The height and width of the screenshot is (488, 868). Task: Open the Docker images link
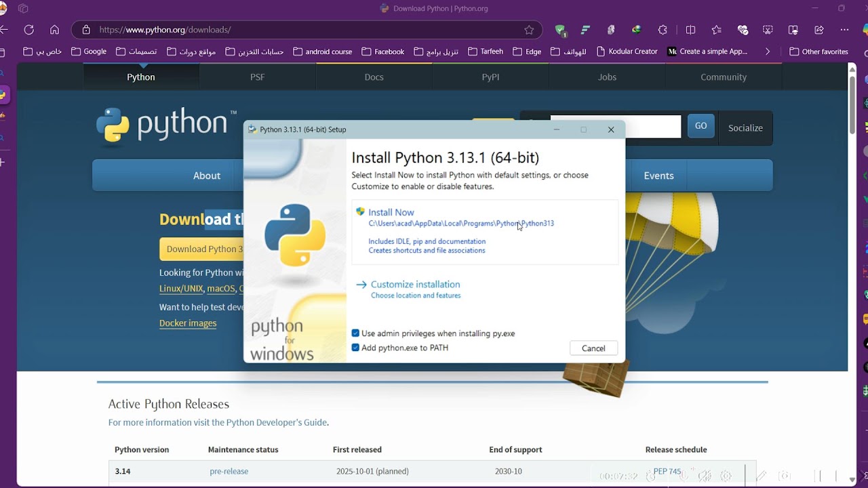188,323
